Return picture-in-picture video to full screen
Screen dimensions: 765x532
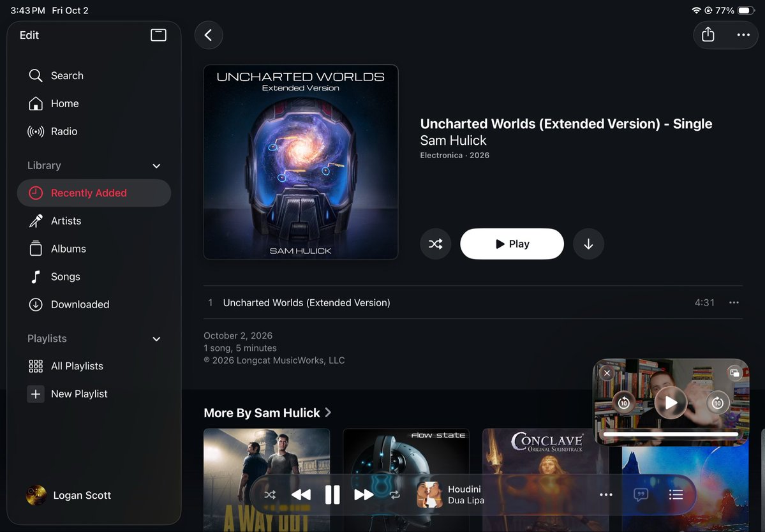point(734,374)
